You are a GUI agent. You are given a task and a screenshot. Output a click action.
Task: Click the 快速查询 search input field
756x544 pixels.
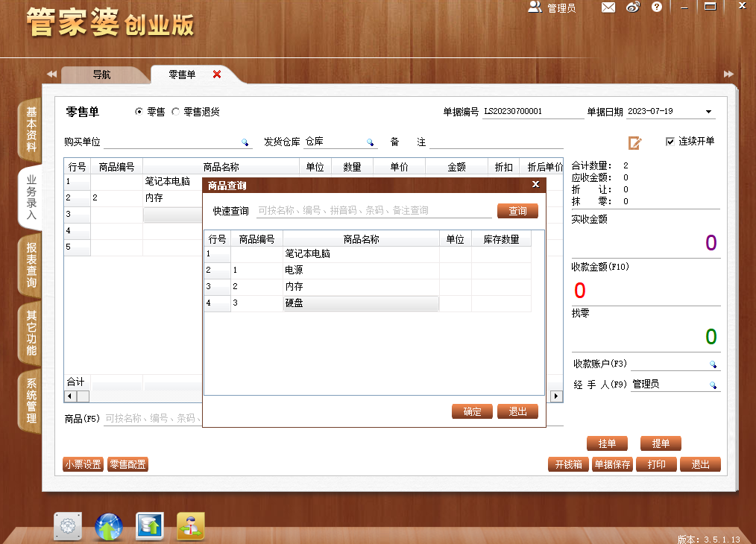click(x=374, y=211)
